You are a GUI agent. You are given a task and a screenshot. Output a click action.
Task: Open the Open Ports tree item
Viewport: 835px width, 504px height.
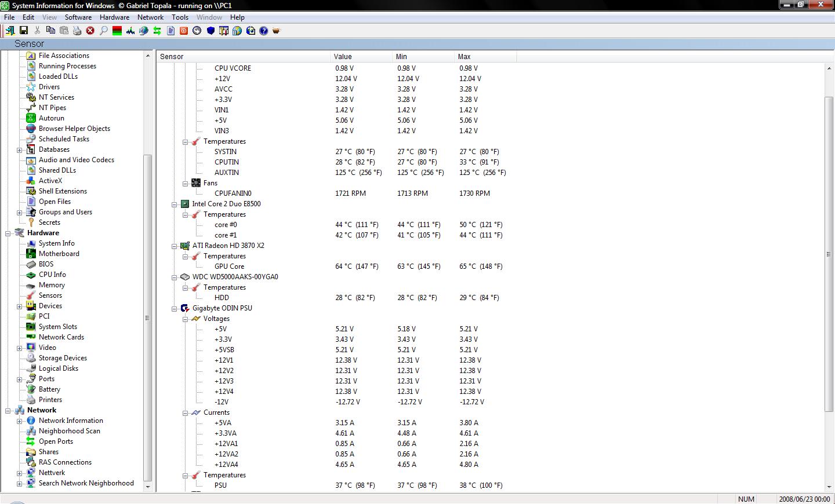pos(56,441)
